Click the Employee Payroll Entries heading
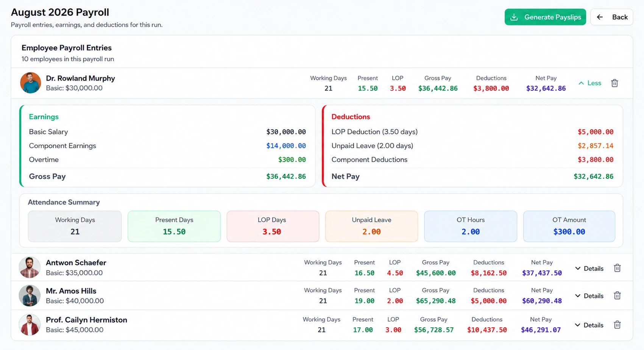Image resolution: width=644 pixels, height=350 pixels. point(67,48)
